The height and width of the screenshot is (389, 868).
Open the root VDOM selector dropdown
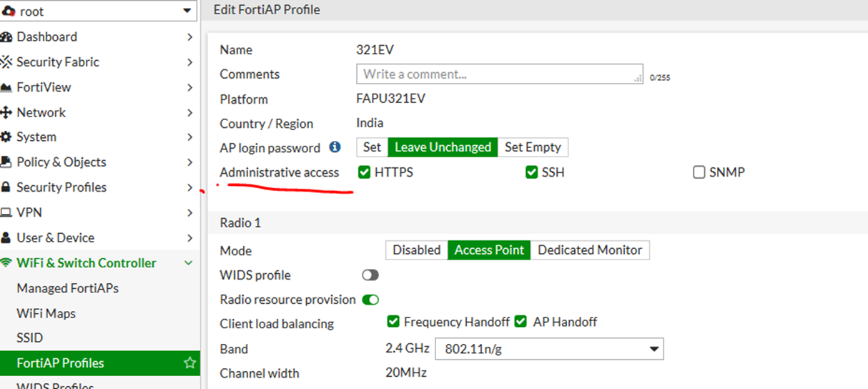click(x=99, y=11)
